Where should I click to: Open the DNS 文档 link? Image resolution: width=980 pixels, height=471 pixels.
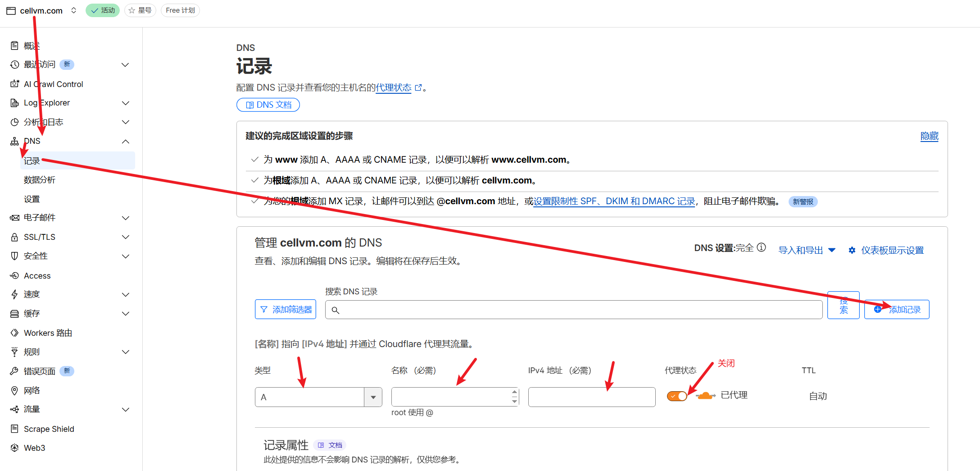(268, 105)
